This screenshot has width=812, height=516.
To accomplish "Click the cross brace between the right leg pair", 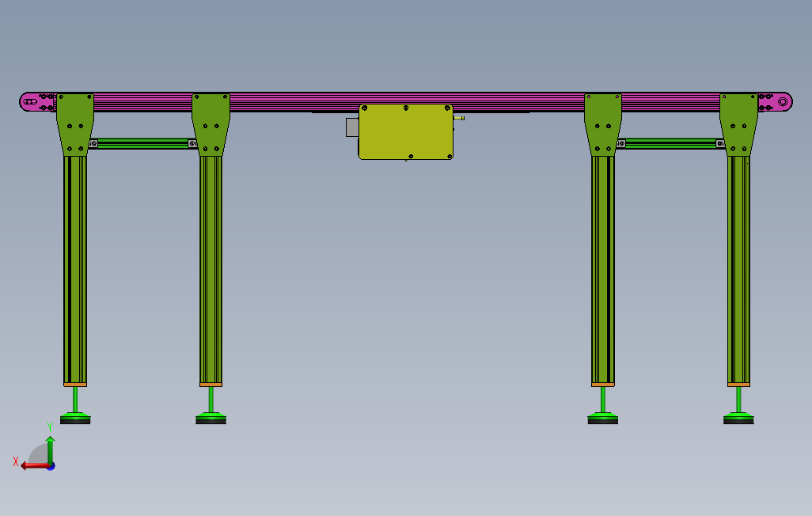I will point(670,143).
